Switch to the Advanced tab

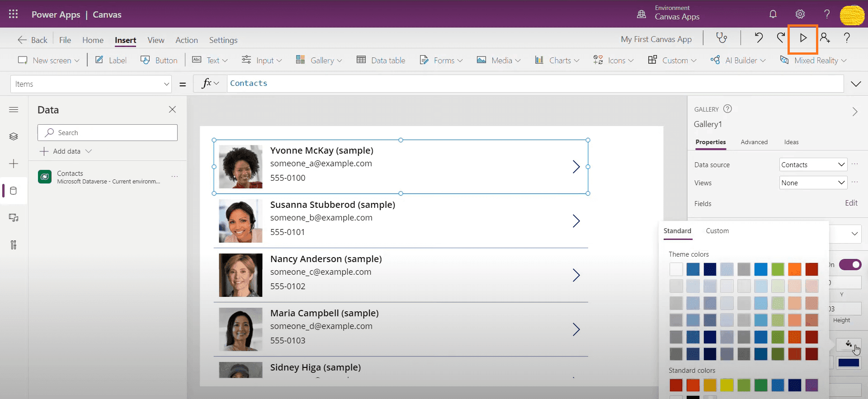pyautogui.click(x=754, y=142)
